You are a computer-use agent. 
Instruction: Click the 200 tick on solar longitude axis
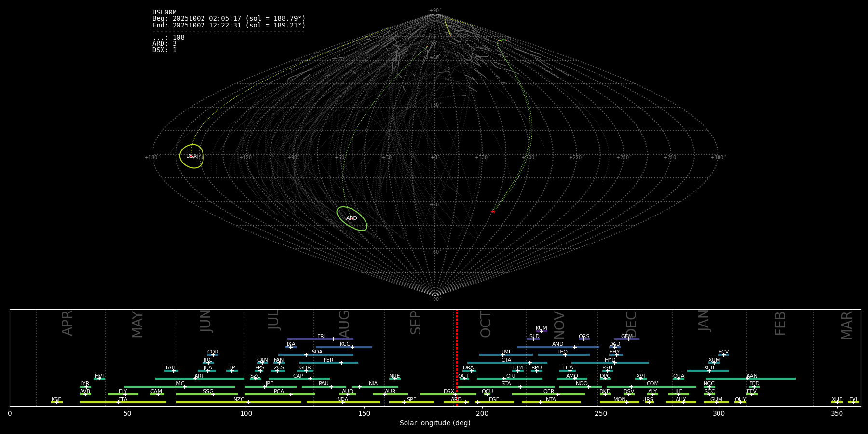click(482, 413)
